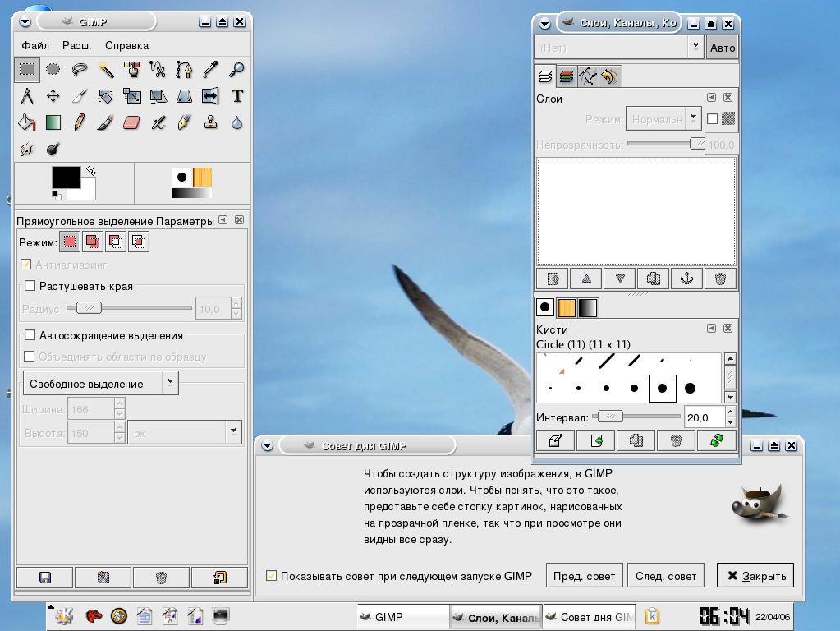Screen dimensions: 840x631
Task: Click the Интервал value field 20,0
Action: click(x=705, y=417)
